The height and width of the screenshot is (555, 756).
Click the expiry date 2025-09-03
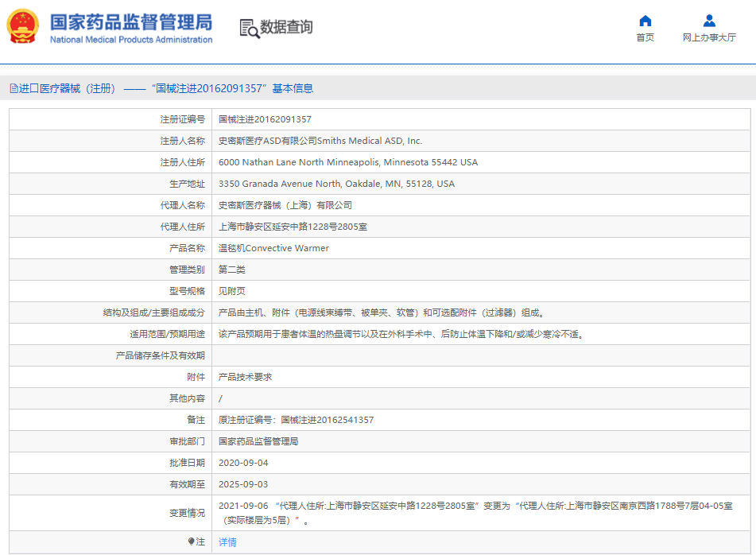[x=243, y=484]
